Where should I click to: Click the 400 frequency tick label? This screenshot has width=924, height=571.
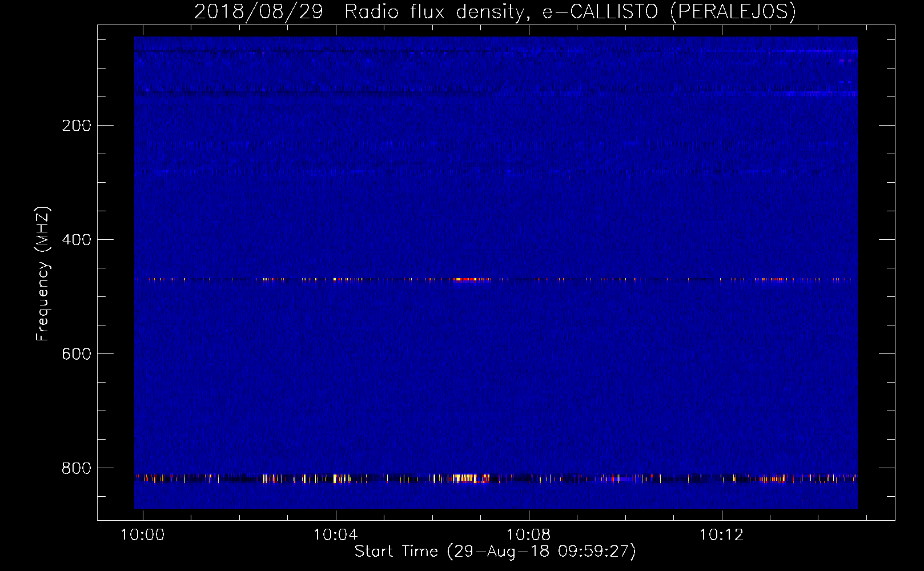click(77, 240)
